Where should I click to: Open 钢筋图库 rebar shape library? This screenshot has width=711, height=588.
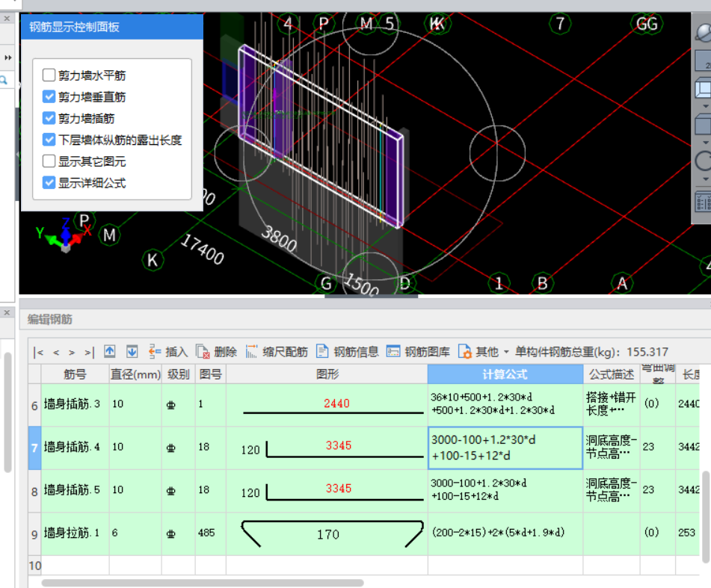pyautogui.click(x=418, y=352)
